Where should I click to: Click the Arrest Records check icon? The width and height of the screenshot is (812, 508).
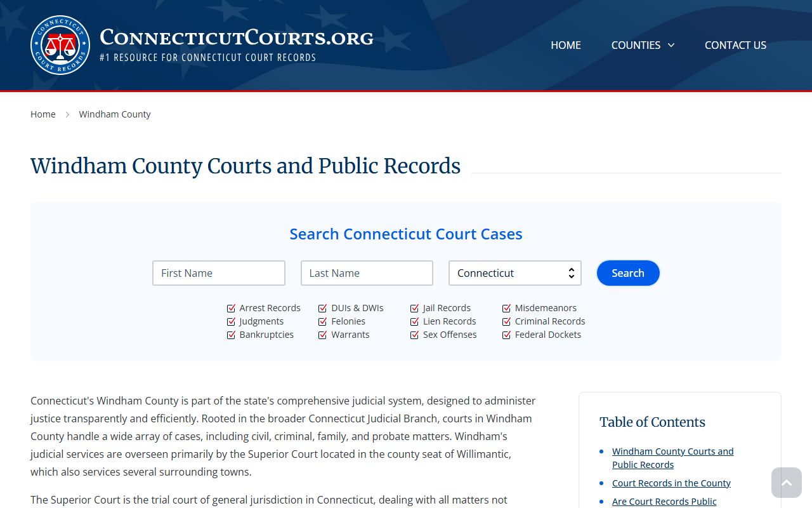point(231,308)
